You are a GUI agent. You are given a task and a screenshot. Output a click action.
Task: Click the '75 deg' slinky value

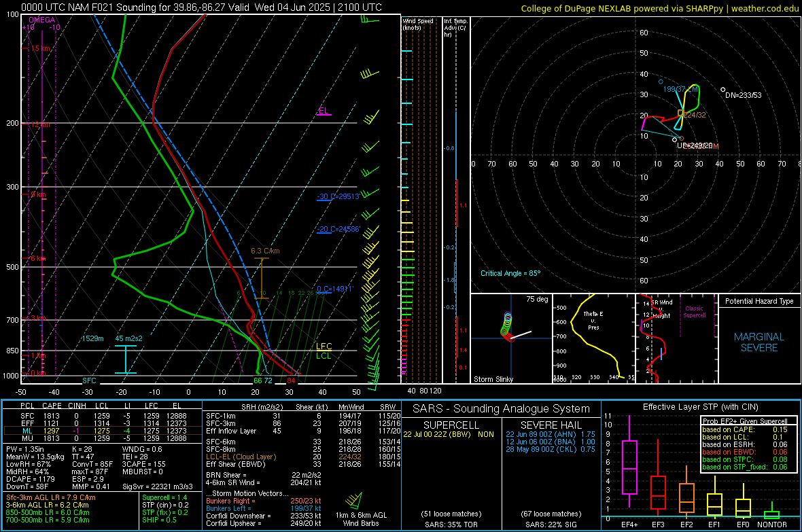537,299
